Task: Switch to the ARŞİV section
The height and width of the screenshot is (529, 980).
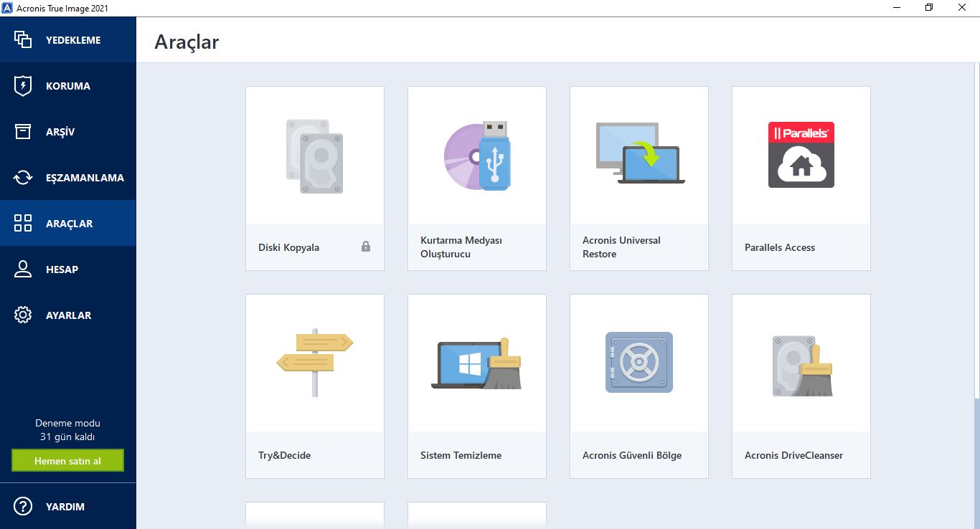Action: pos(60,132)
